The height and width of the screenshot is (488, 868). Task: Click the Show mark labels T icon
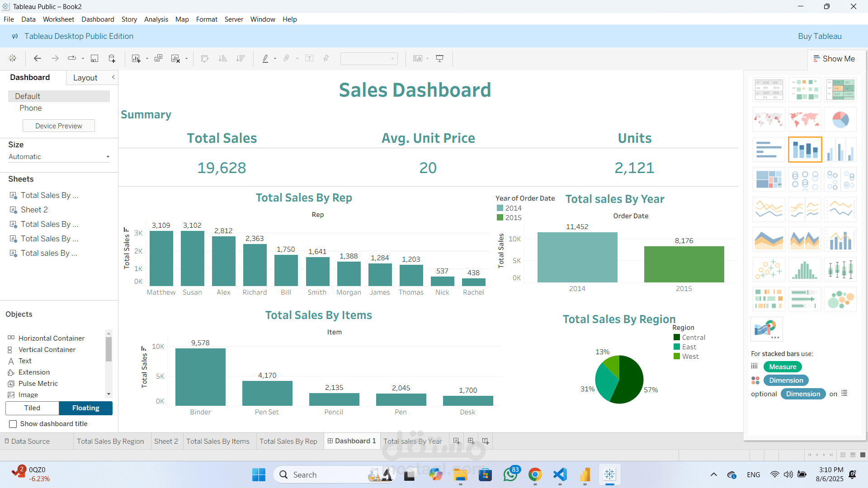click(x=310, y=58)
